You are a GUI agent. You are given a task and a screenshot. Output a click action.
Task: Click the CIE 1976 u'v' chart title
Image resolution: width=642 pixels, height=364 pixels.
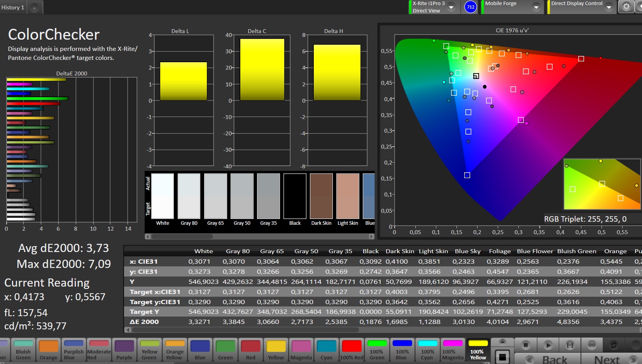512,30
